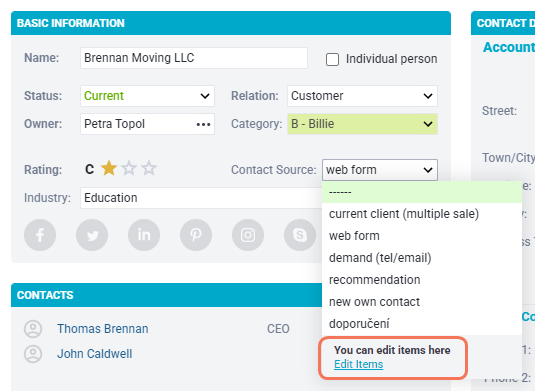Click Thomas Brennan's avatar icon
This screenshot has height=391, width=535.
point(33,329)
